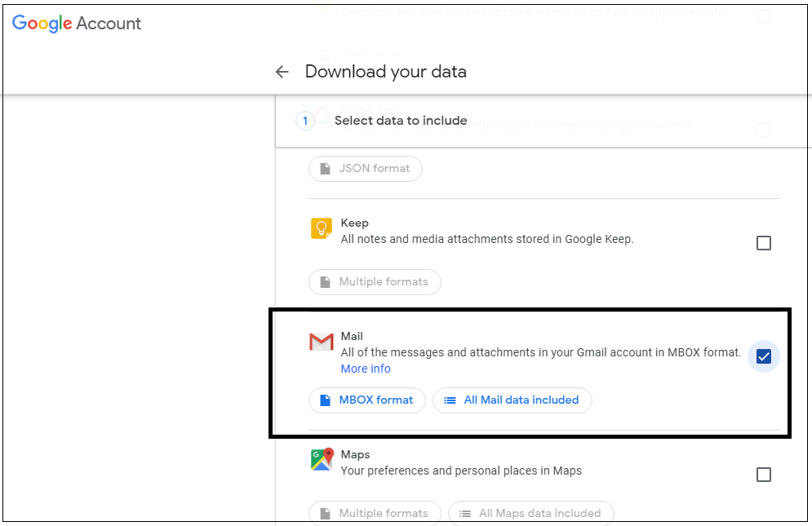
Task: Click the file icon in MBOX format button
Action: (326, 400)
